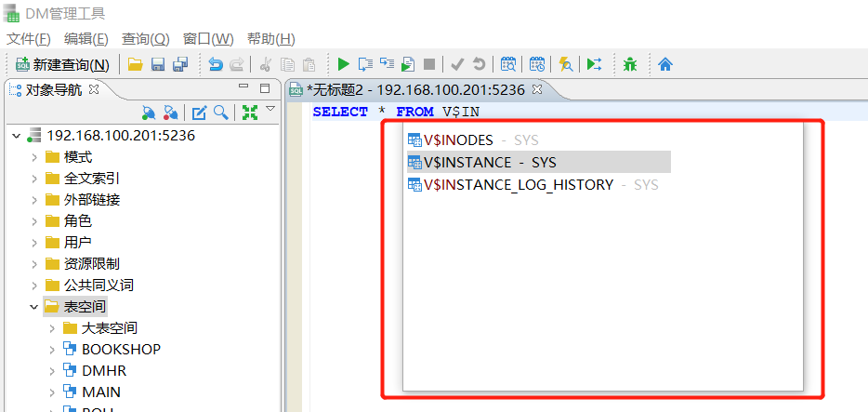Open the 查询(Q) menu
The image size is (868, 412).
pyautogui.click(x=145, y=39)
